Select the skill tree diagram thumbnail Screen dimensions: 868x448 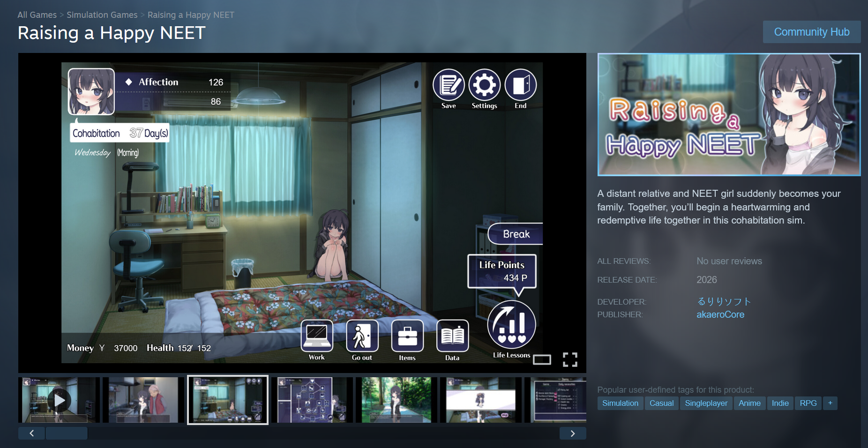pos(312,400)
